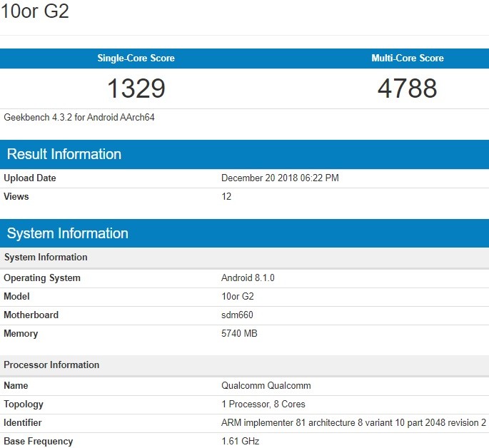Select the 'Single-Core Score' header
This screenshot has height=448, width=489.
tap(136, 58)
